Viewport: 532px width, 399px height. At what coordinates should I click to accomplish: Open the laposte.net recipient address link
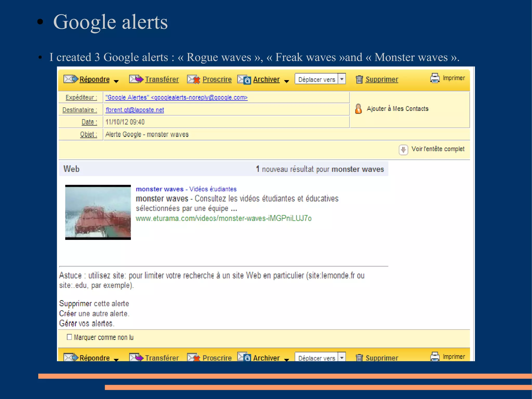coord(135,110)
